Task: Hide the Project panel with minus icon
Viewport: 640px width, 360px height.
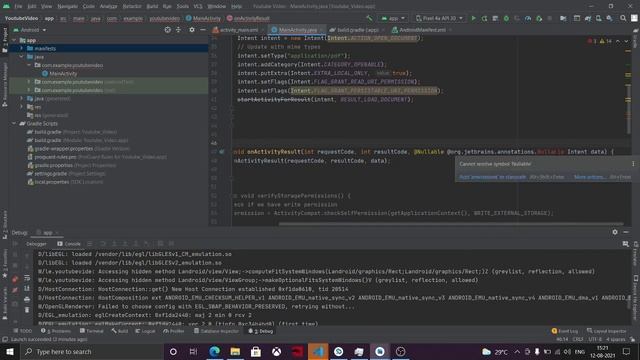Action: coord(203,30)
